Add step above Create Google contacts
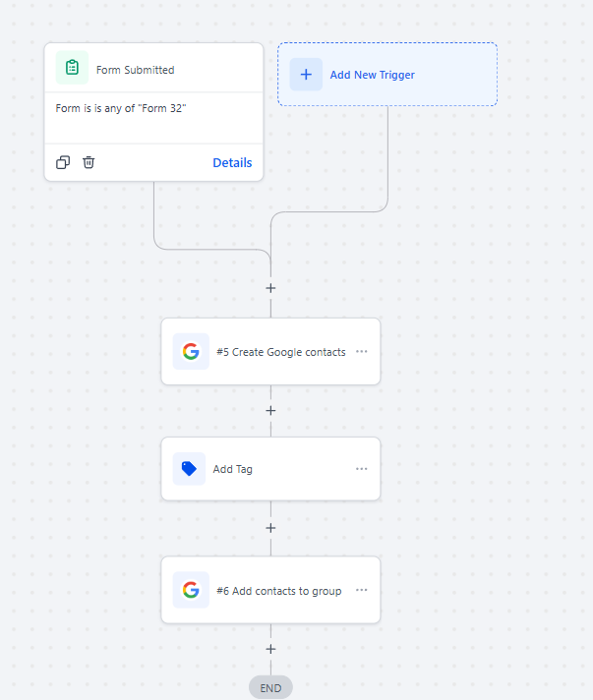The image size is (593, 700). click(x=270, y=288)
